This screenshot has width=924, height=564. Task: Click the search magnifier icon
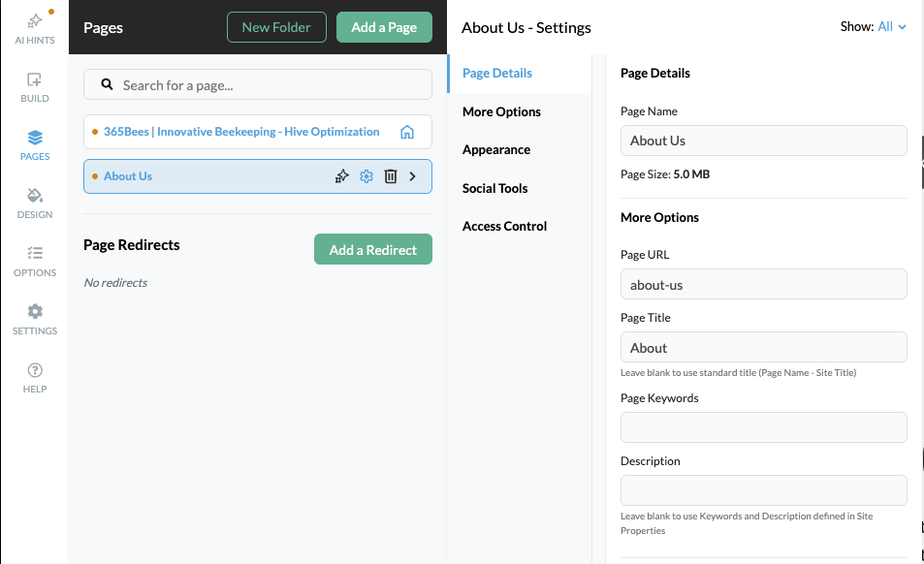[107, 84]
